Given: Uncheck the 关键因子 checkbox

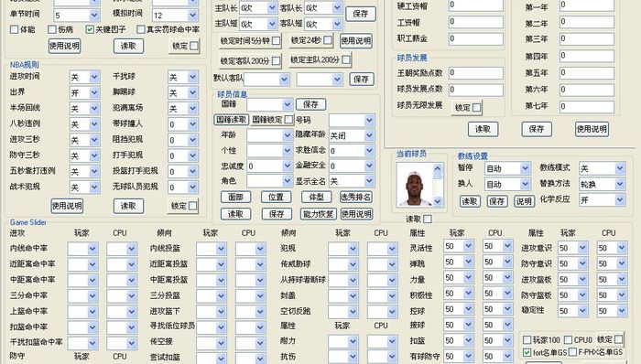Looking at the screenshot, I should tap(90, 29).
